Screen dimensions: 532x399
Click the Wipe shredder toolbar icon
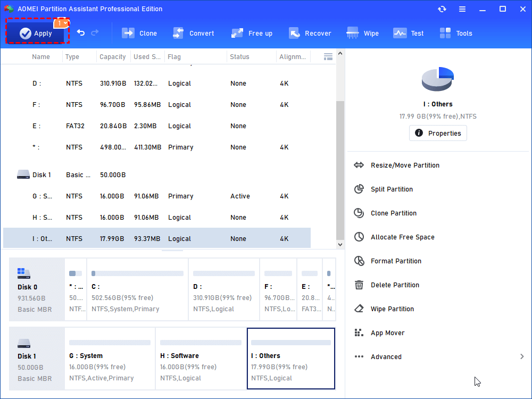click(x=353, y=33)
